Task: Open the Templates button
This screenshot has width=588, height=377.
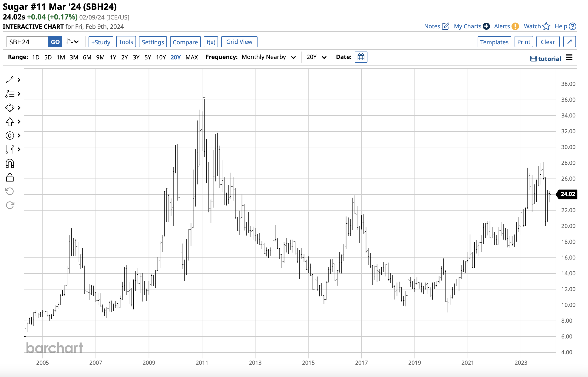Action: tap(494, 42)
